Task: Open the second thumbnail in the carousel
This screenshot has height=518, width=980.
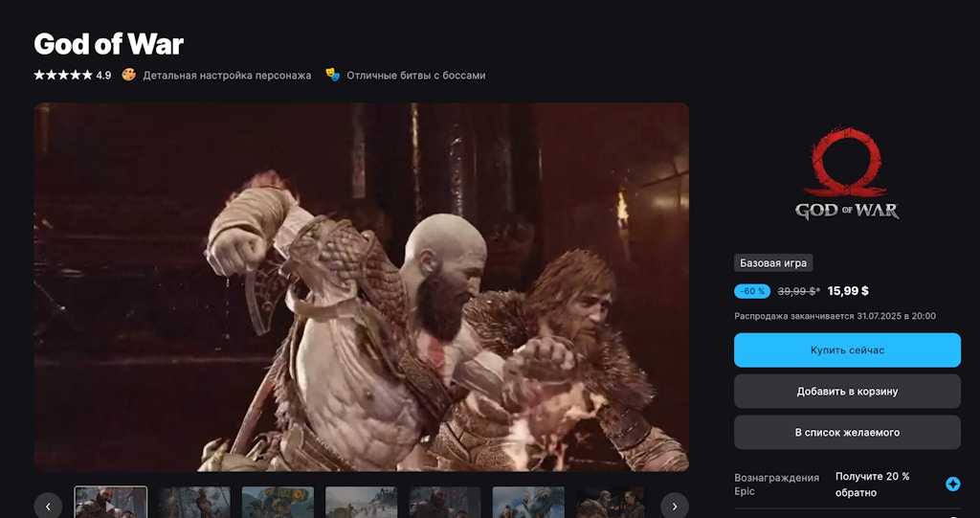Action: point(194,503)
